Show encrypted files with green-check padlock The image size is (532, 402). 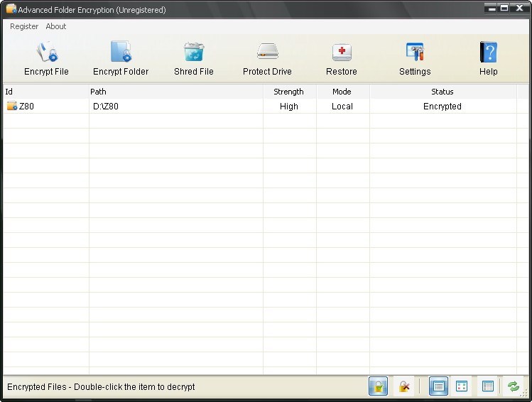coord(379,386)
